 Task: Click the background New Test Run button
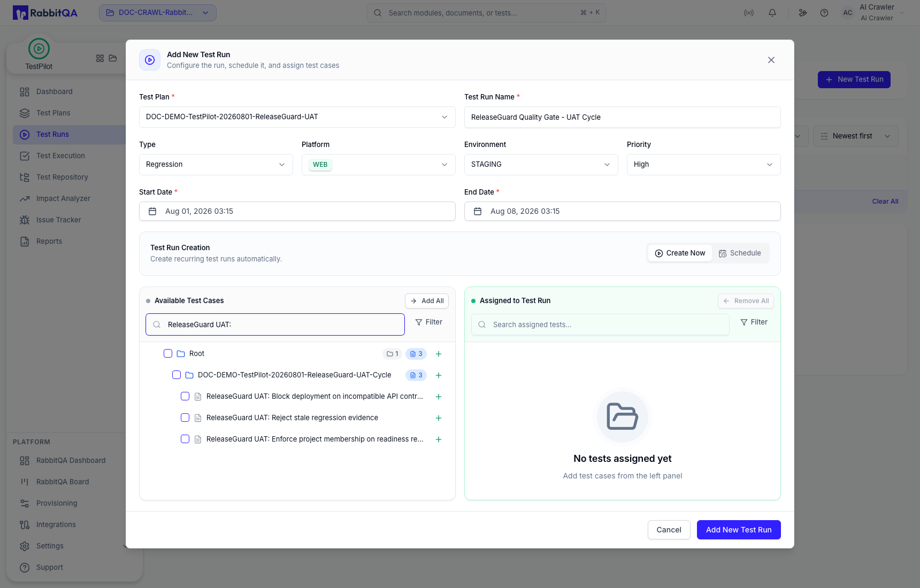click(854, 80)
